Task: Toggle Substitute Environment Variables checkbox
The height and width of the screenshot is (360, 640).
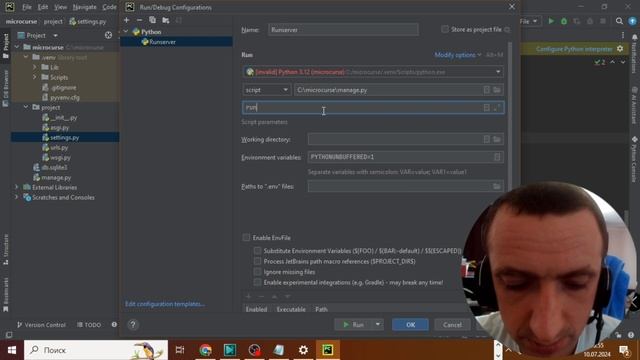Action: (x=257, y=251)
